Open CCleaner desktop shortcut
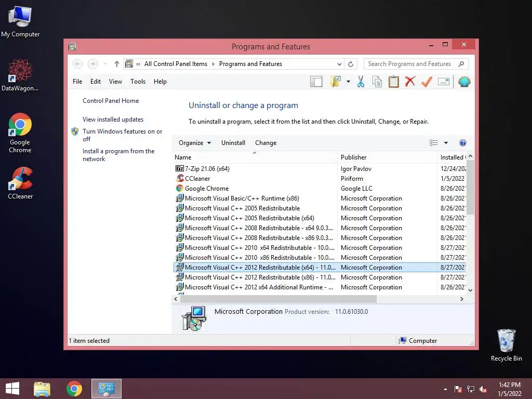The image size is (532, 399). coord(20,182)
